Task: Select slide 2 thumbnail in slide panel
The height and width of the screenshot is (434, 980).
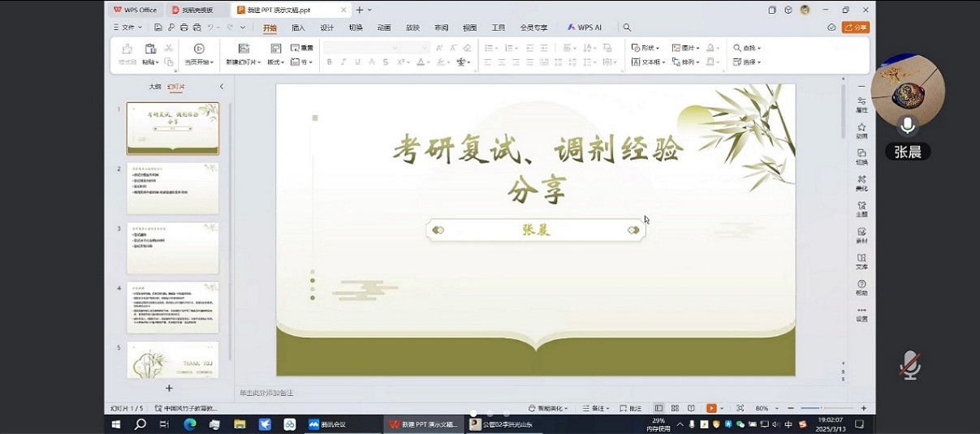Action: [172, 188]
